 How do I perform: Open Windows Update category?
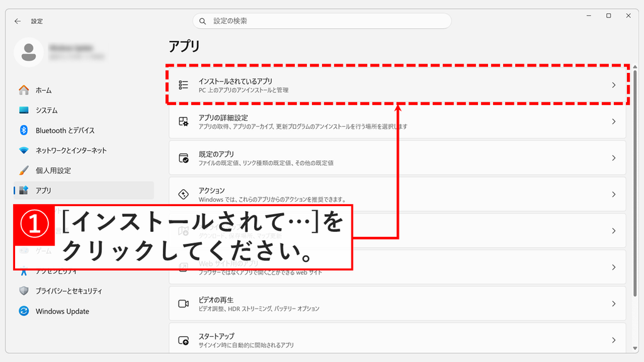click(84, 310)
